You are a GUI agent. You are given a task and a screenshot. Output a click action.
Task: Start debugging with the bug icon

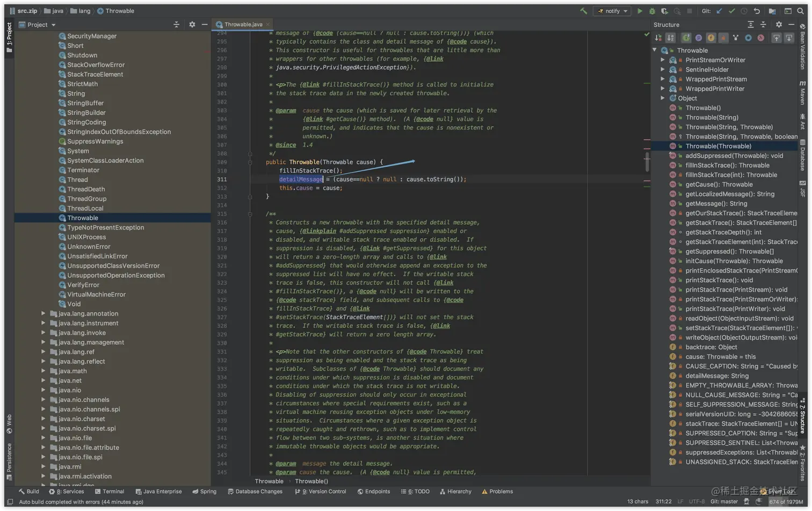[652, 11]
